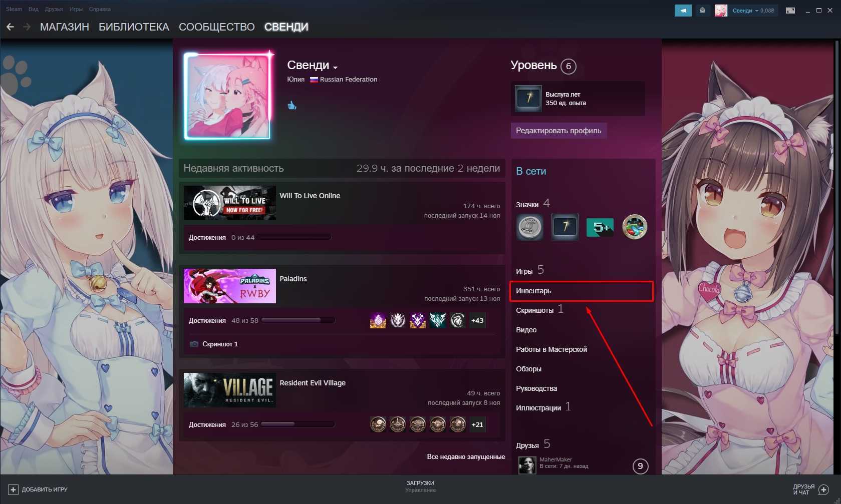Click the Paladins achievements progress bar
The height and width of the screenshot is (504, 841).
pyautogui.click(x=298, y=320)
